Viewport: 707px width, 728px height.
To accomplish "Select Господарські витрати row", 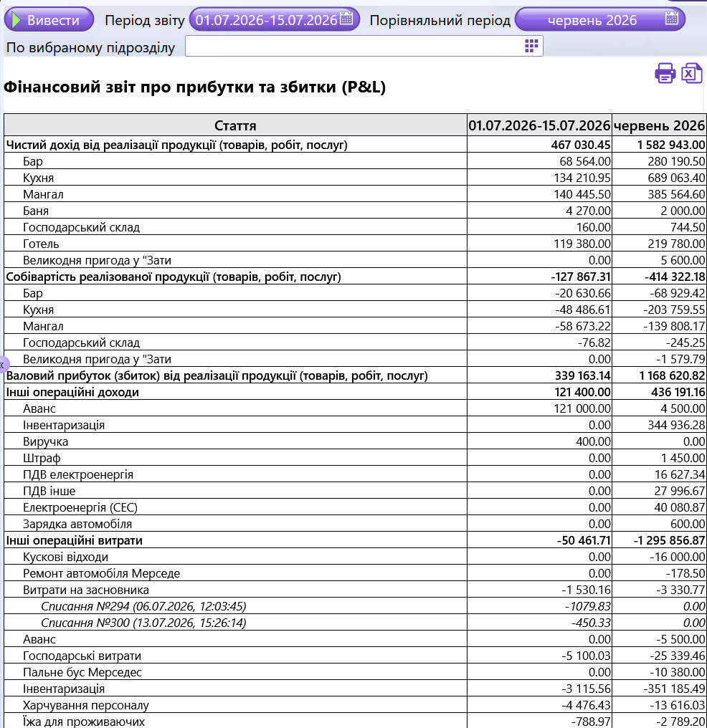I will pos(355,656).
